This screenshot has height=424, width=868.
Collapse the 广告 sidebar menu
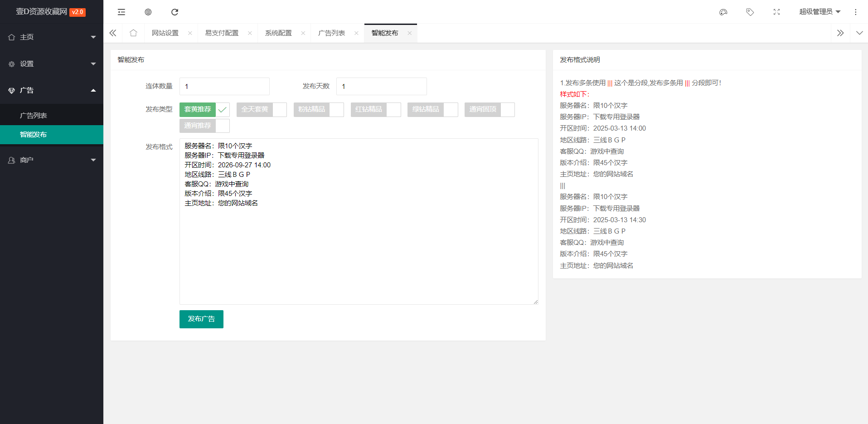coord(52,90)
